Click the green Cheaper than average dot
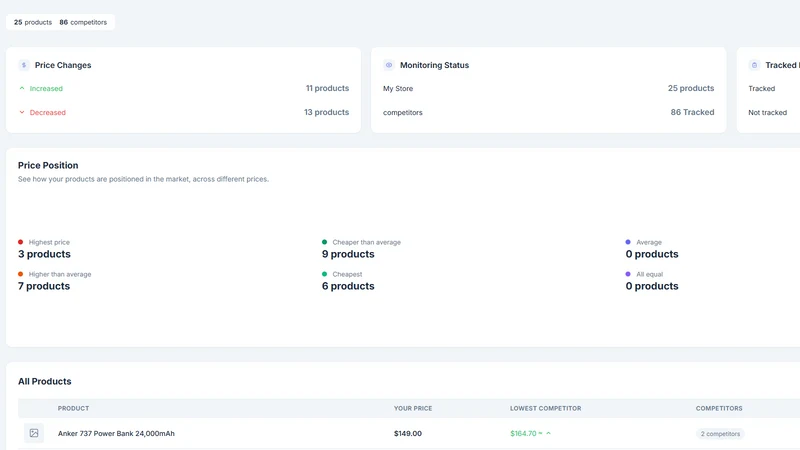 point(324,242)
